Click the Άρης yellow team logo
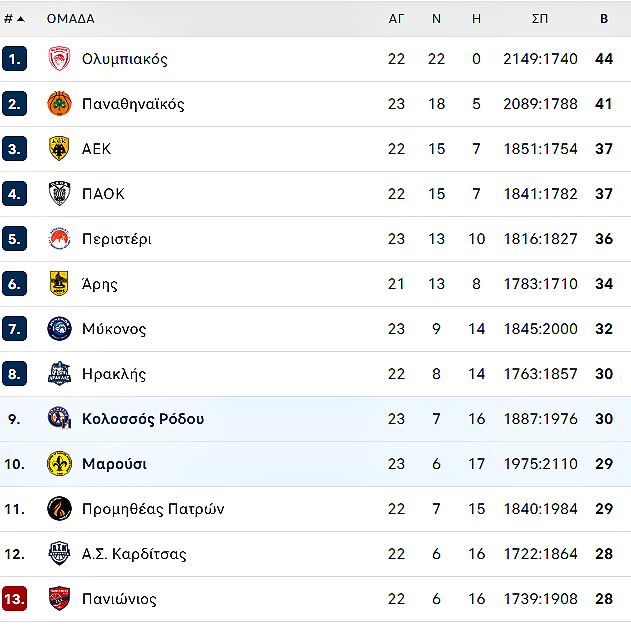The width and height of the screenshot is (631, 625). click(60, 284)
